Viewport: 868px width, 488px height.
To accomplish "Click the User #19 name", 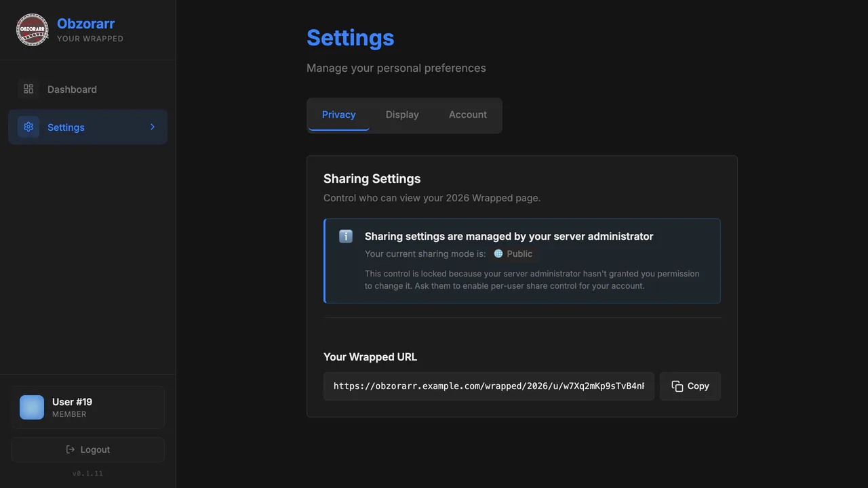I will click(72, 402).
